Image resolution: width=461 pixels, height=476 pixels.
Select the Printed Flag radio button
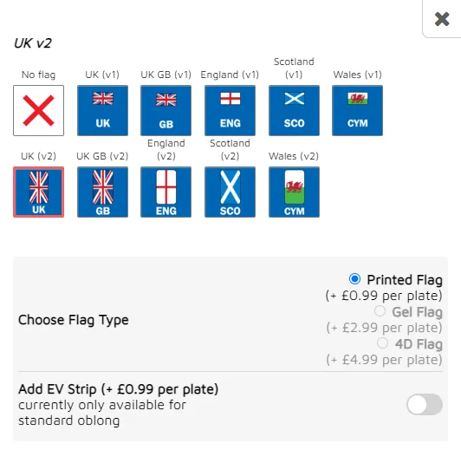pos(354,278)
